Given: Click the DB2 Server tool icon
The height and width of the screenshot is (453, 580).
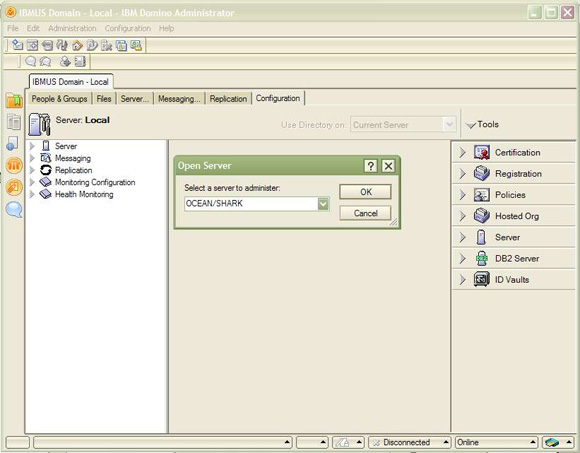Looking at the screenshot, I should coord(482,258).
